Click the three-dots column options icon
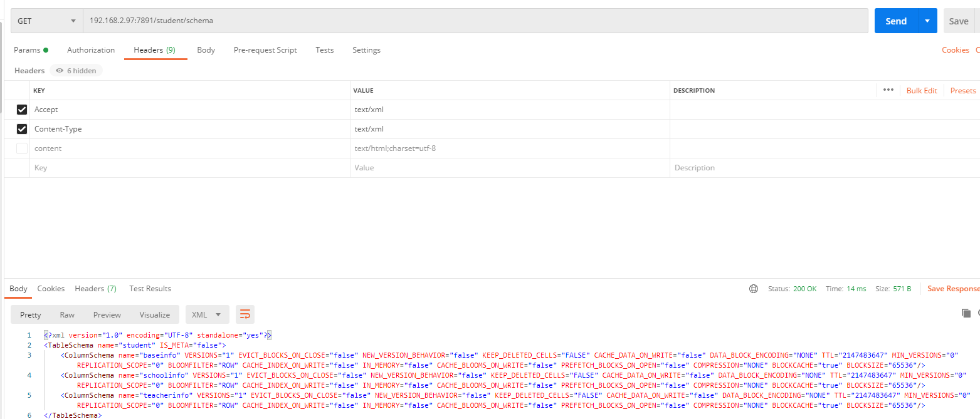The width and height of the screenshot is (980, 419). click(x=888, y=90)
